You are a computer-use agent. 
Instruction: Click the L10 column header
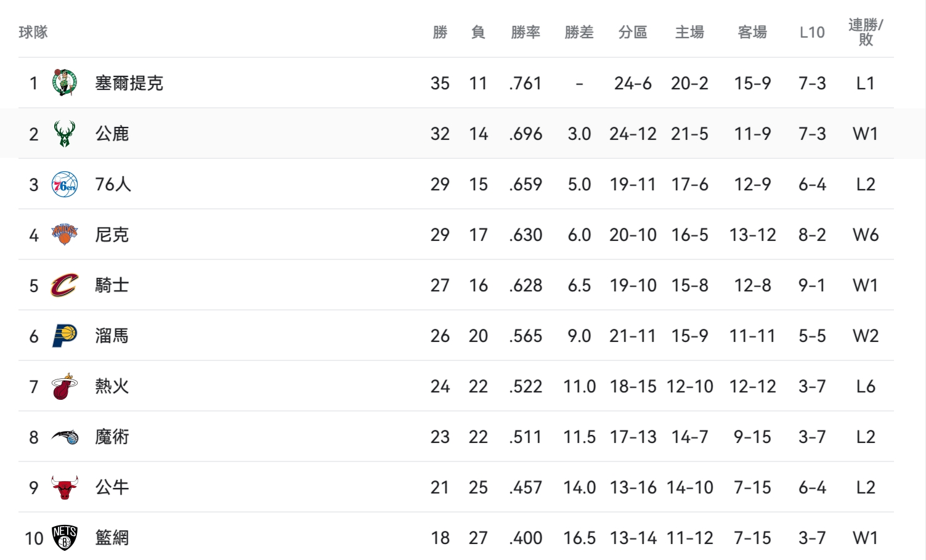(x=812, y=32)
